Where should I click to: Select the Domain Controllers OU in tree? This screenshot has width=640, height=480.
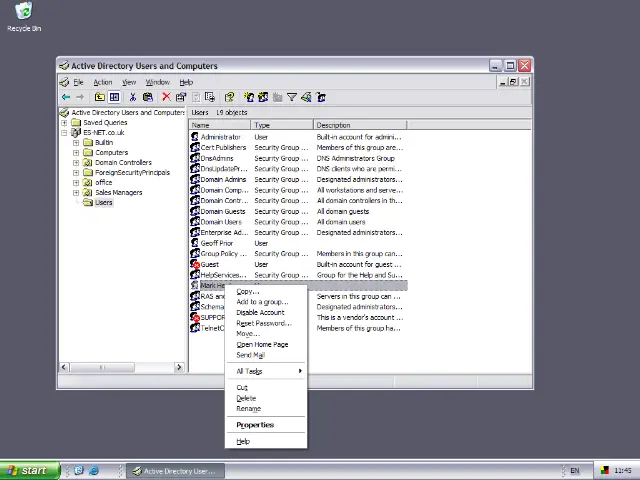pyautogui.click(x=118, y=162)
